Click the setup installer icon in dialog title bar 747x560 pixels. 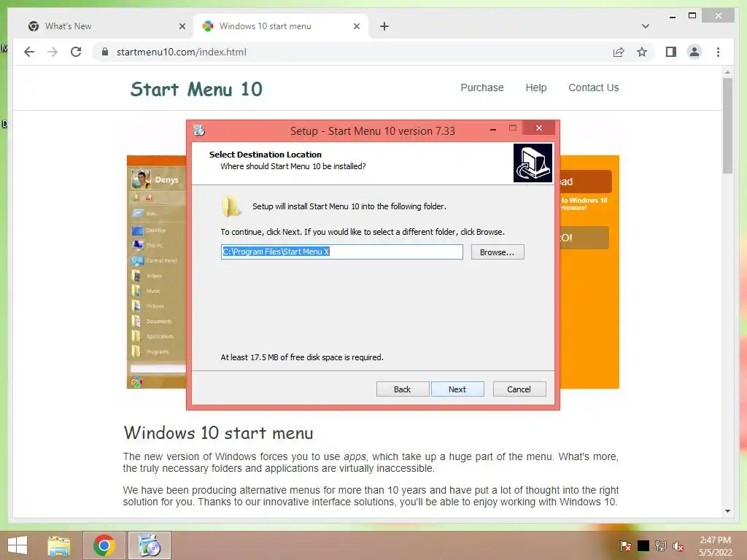199,130
